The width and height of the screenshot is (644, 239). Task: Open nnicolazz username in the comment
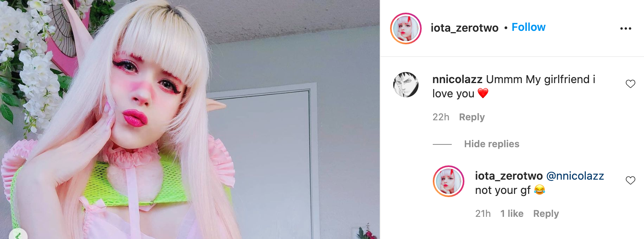457,79
